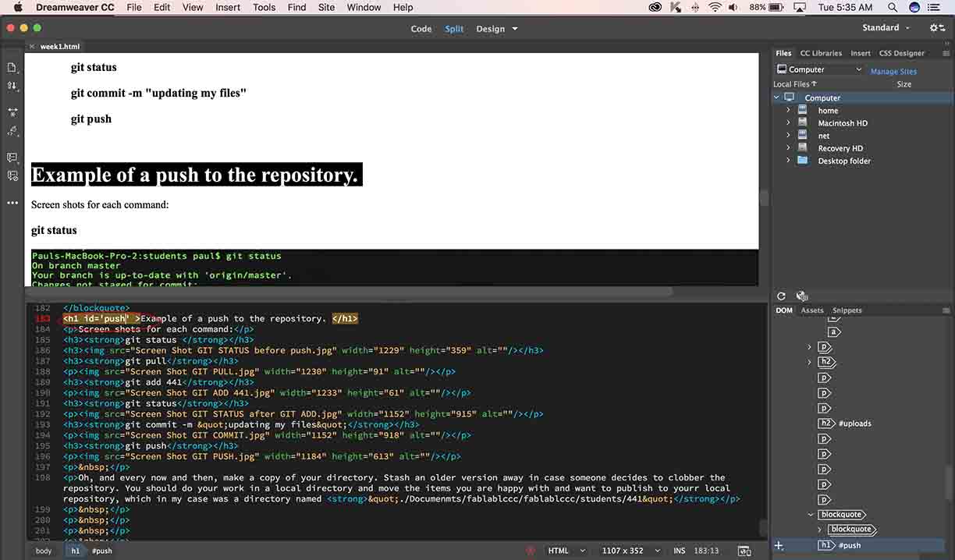The image size is (955, 560).
Task: Switch to the Code view tab
Action: [x=421, y=29]
